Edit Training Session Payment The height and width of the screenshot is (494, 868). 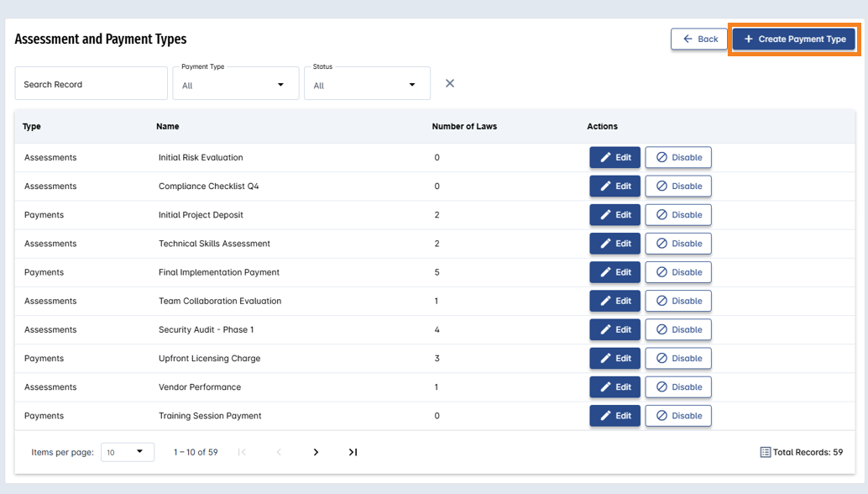coord(614,416)
